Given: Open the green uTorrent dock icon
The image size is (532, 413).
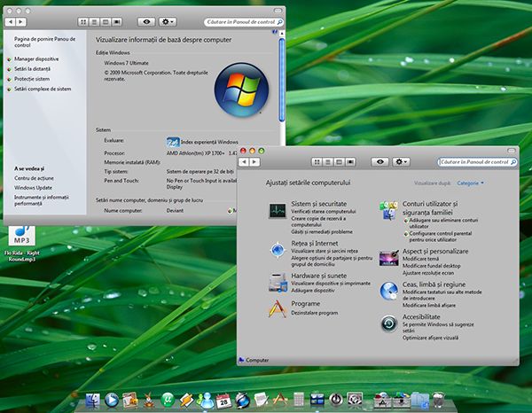Looking at the screenshot, I should [168, 400].
